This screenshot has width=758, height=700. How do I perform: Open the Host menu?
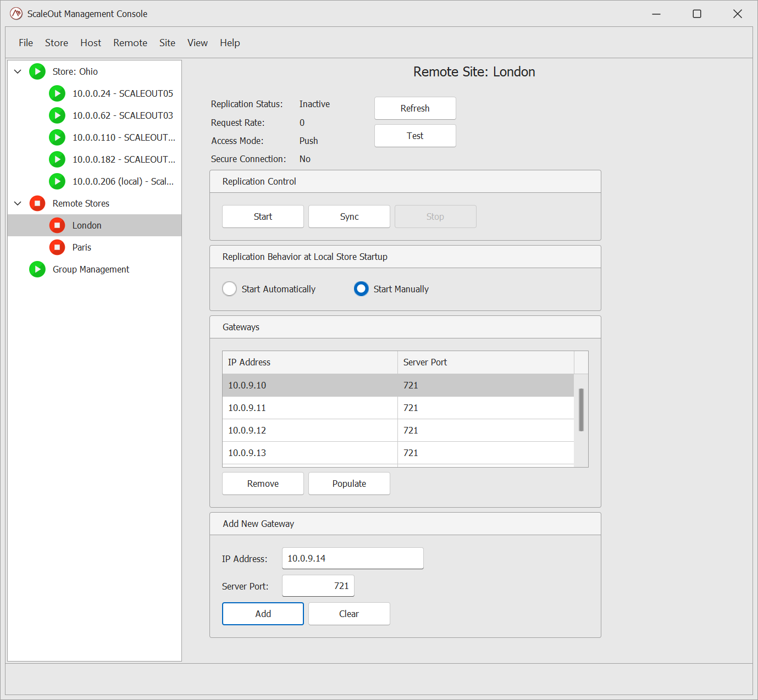(91, 43)
